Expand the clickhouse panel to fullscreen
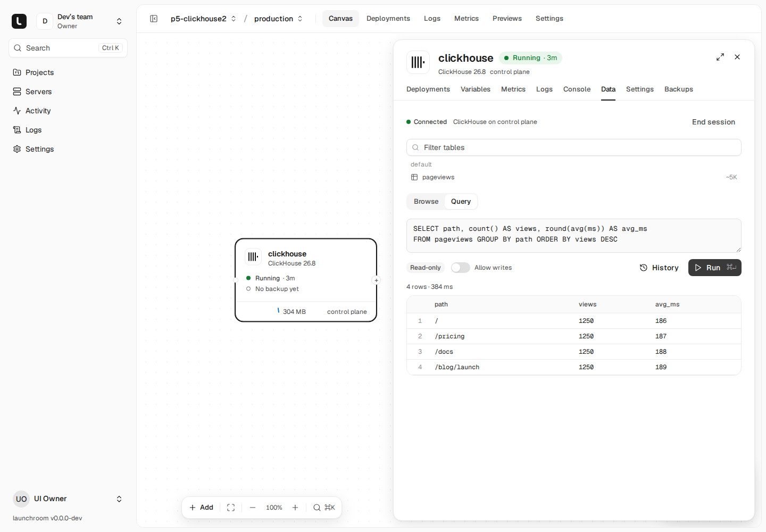This screenshot has width=766, height=532. (x=720, y=57)
